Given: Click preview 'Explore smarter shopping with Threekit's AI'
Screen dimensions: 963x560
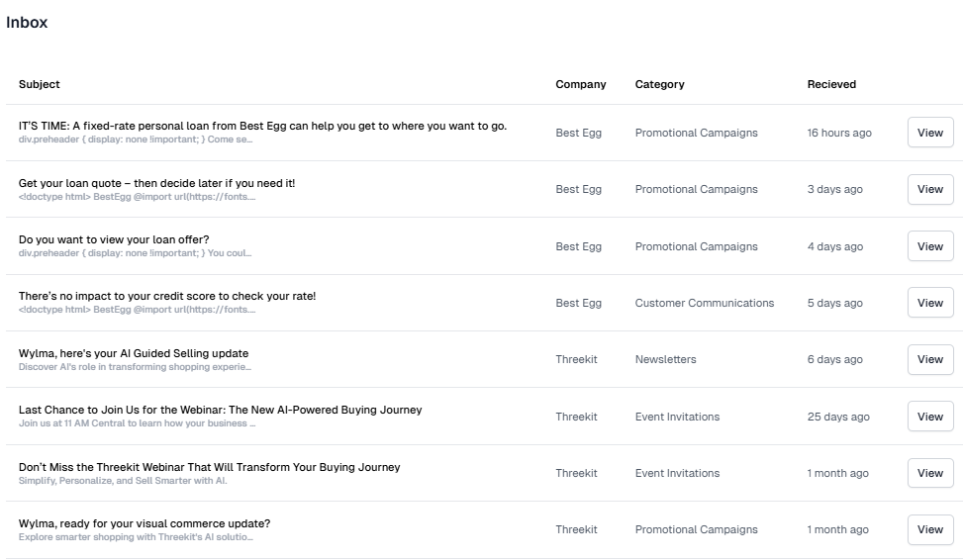Looking at the screenshot, I should point(136,536).
